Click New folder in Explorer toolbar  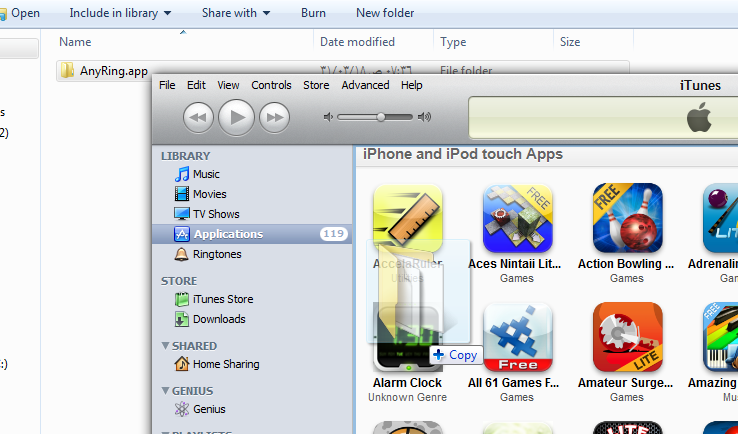point(385,13)
